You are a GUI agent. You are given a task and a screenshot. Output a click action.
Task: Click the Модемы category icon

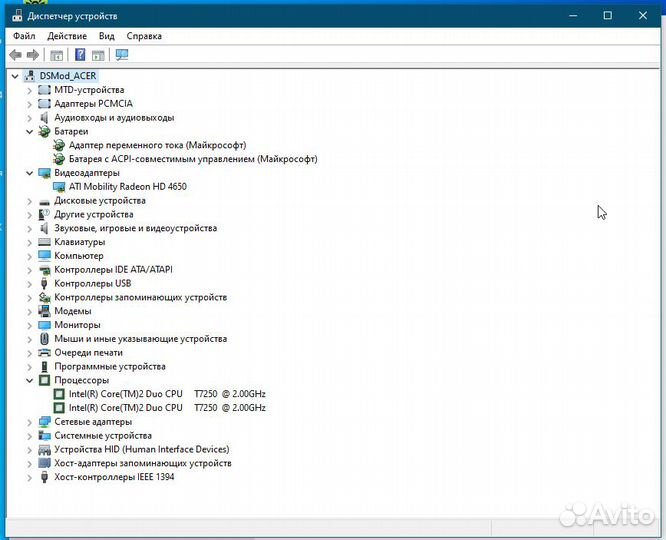click(44, 311)
